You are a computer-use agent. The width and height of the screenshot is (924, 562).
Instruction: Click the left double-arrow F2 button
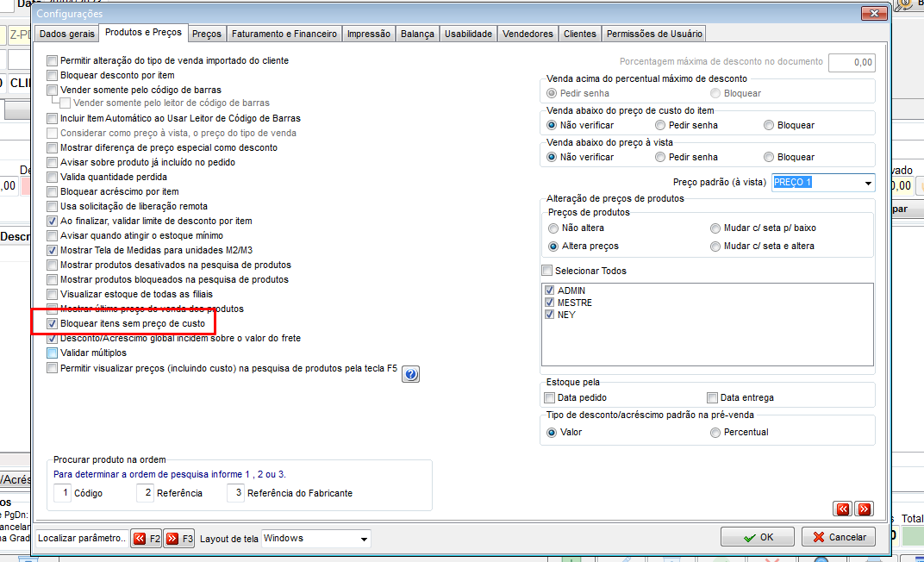(147, 539)
